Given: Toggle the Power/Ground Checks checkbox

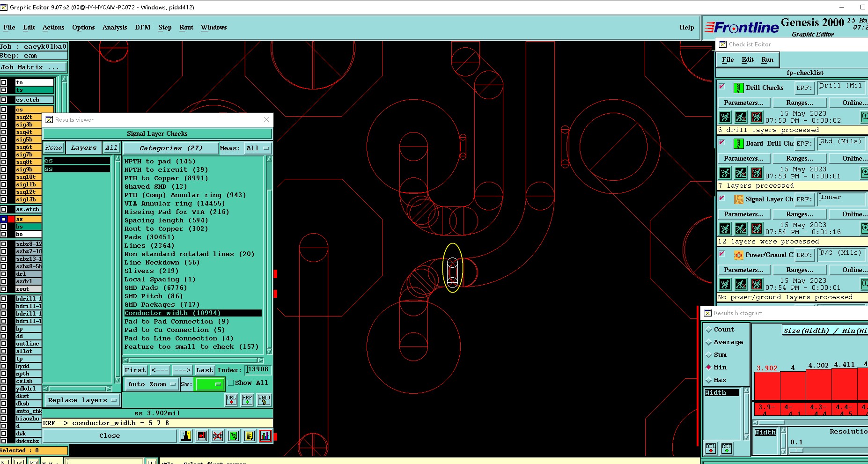Looking at the screenshot, I should pyautogui.click(x=722, y=254).
